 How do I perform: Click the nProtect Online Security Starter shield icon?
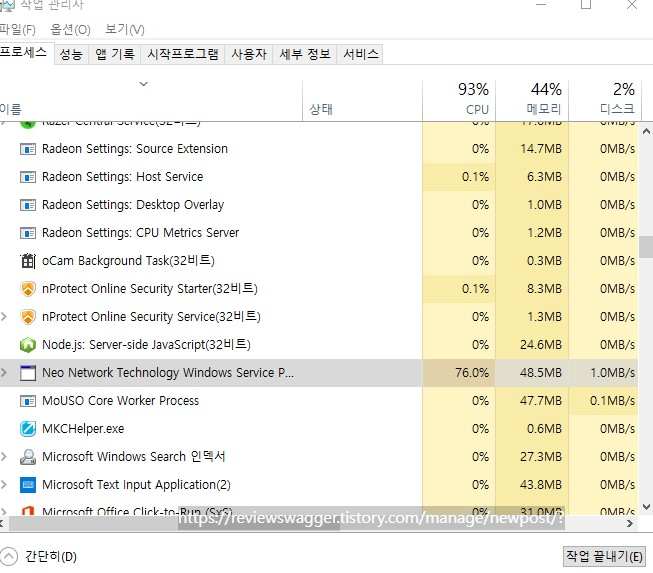coord(28,289)
